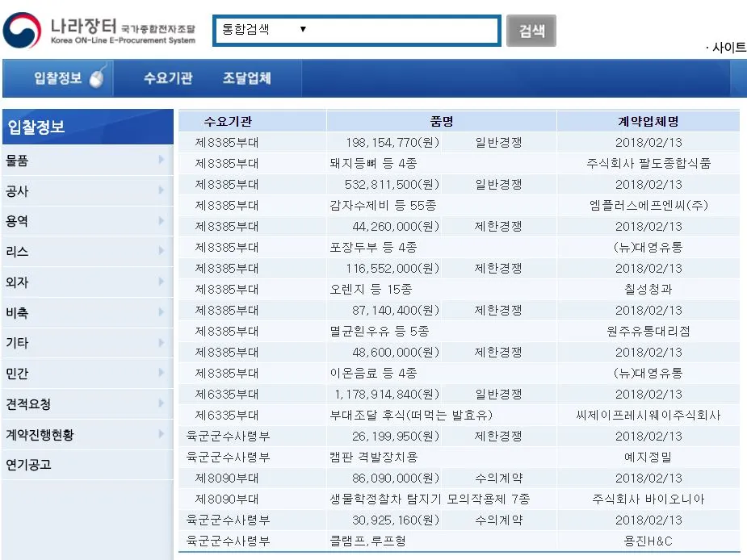Viewport: 747px width, 560px height.
Task: Open the 기타 sidebar menu
Action: (88, 343)
